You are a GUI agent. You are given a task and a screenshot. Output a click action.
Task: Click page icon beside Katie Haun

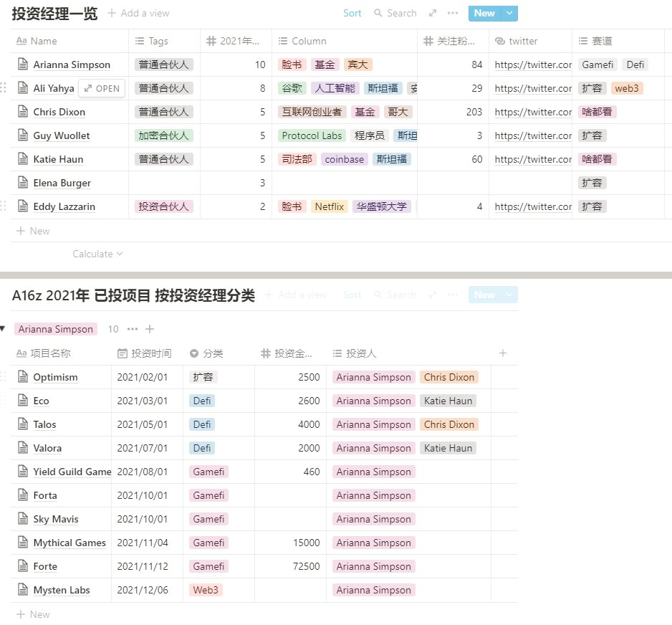pos(23,158)
